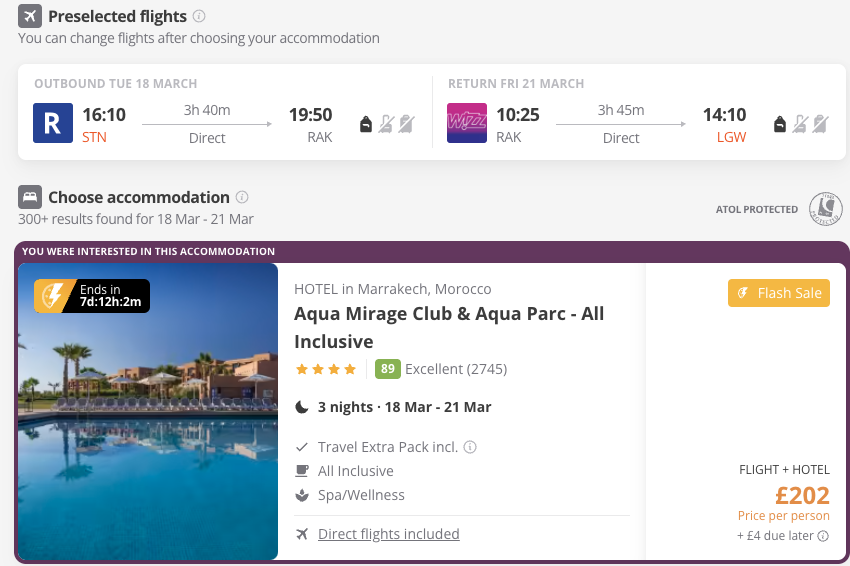The image size is (850, 566).
Task: Click the flash sale countdown timer badge
Action: (x=92, y=296)
